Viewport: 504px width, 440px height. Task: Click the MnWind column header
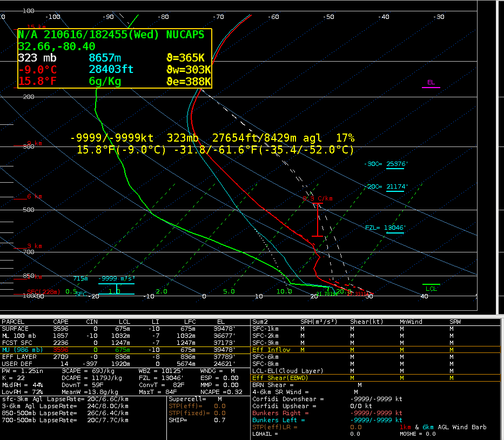click(411, 322)
